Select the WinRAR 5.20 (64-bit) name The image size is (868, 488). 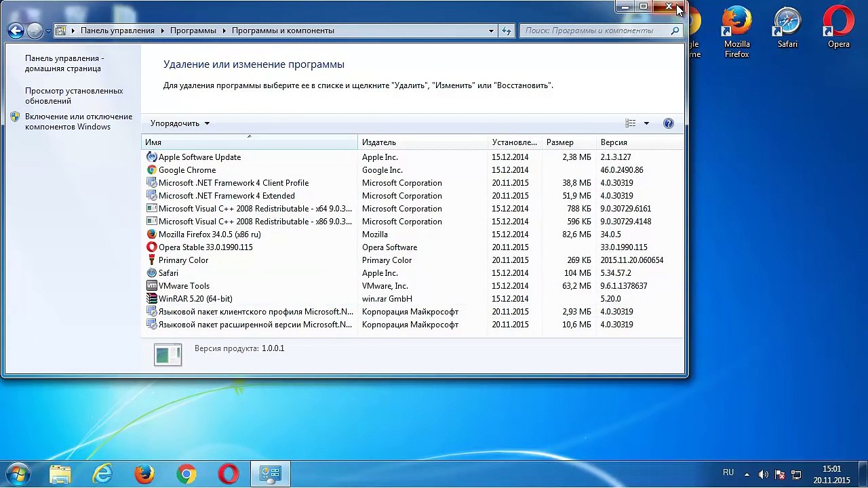(x=195, y=299)
